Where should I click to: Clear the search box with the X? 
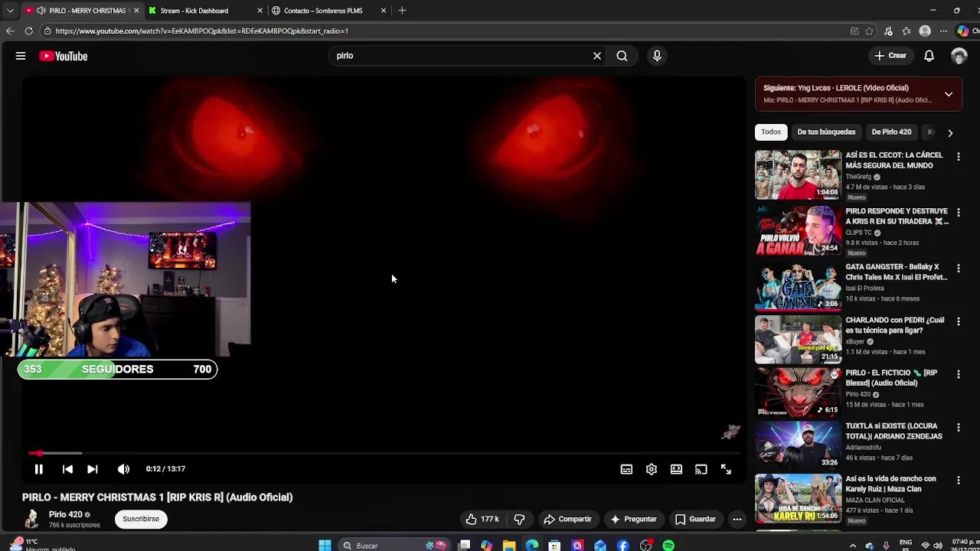point(597,56)
